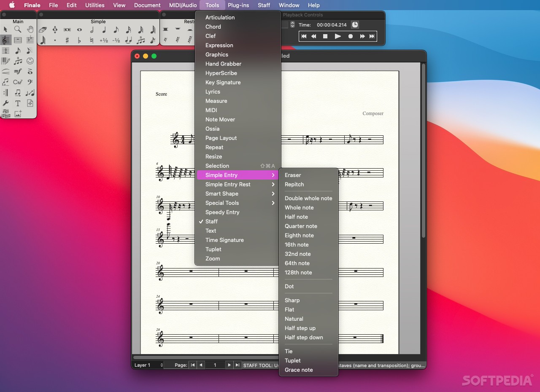Open the Chord tool (CM7)

pos(18,82)
